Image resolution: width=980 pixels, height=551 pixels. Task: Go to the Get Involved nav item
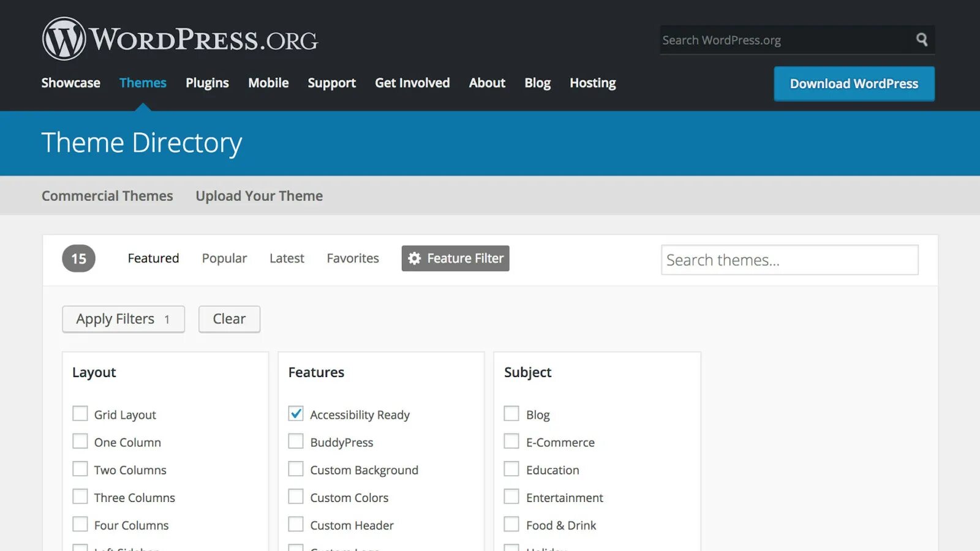pos(412,83)
